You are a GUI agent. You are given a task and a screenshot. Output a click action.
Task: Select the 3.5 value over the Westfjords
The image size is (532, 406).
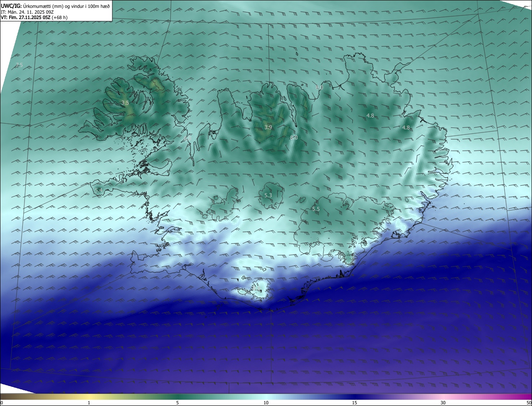tap(125, 103)
